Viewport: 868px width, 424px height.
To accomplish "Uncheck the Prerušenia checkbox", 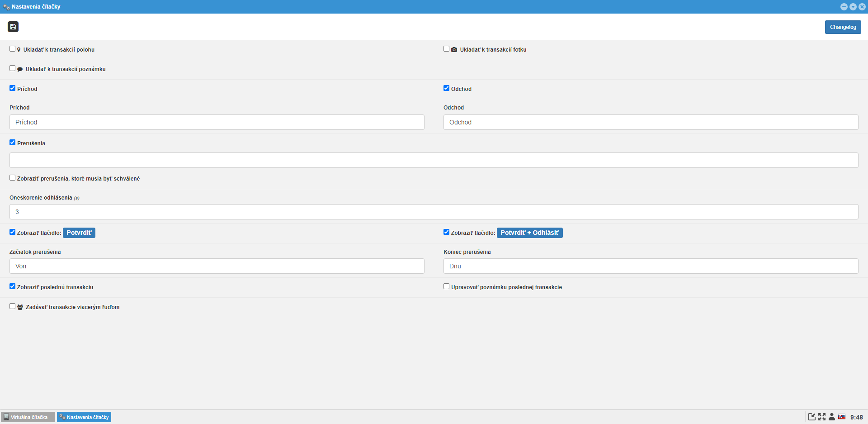I will pyautogui.click(x=12, y=143).
